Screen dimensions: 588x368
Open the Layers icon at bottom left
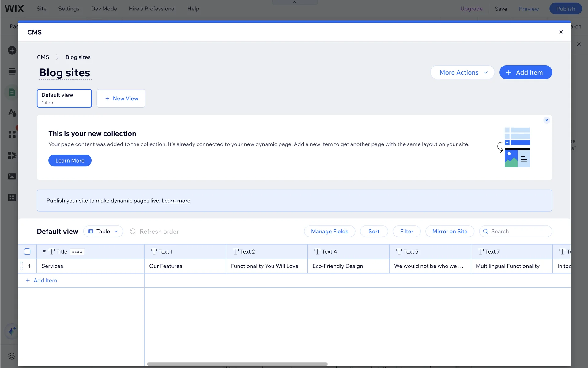(12, 356)
